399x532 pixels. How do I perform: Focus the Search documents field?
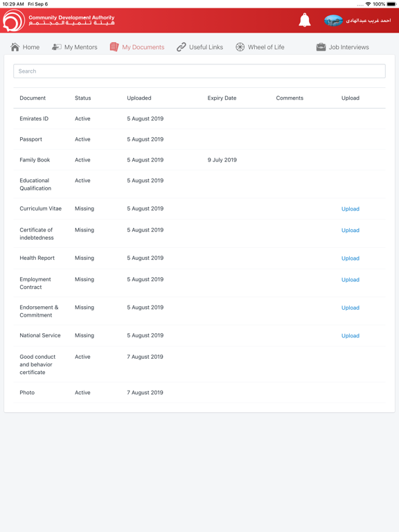click(199, 71)
